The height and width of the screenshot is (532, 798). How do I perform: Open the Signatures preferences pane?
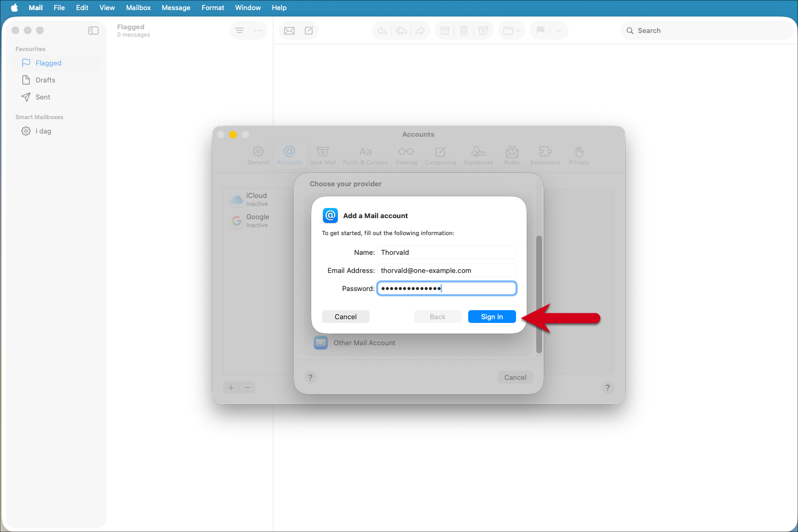[478, 155]
